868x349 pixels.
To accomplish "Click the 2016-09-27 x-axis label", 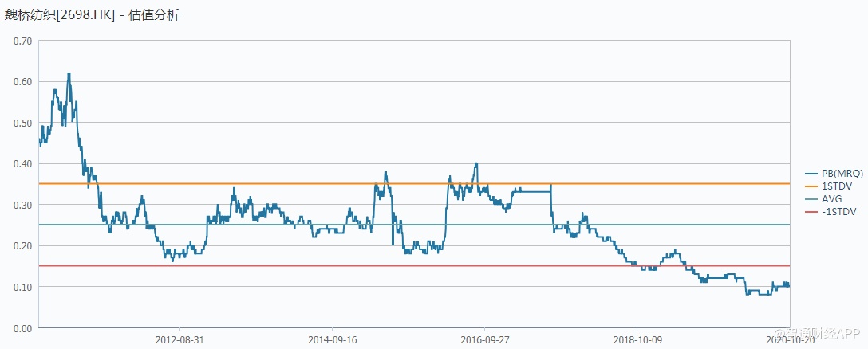I will pyautogui.click(x=484, y=339).
